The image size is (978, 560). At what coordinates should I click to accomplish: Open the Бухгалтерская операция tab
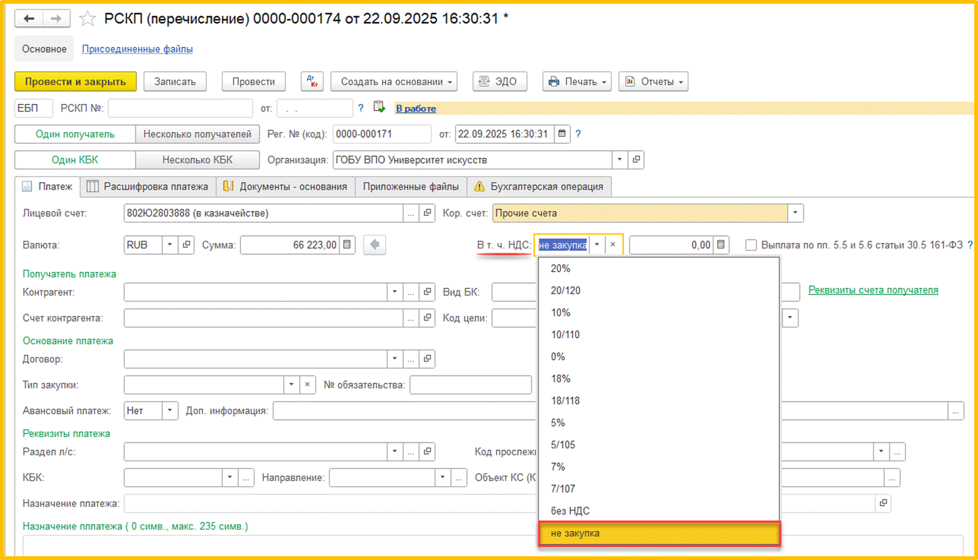539,186
